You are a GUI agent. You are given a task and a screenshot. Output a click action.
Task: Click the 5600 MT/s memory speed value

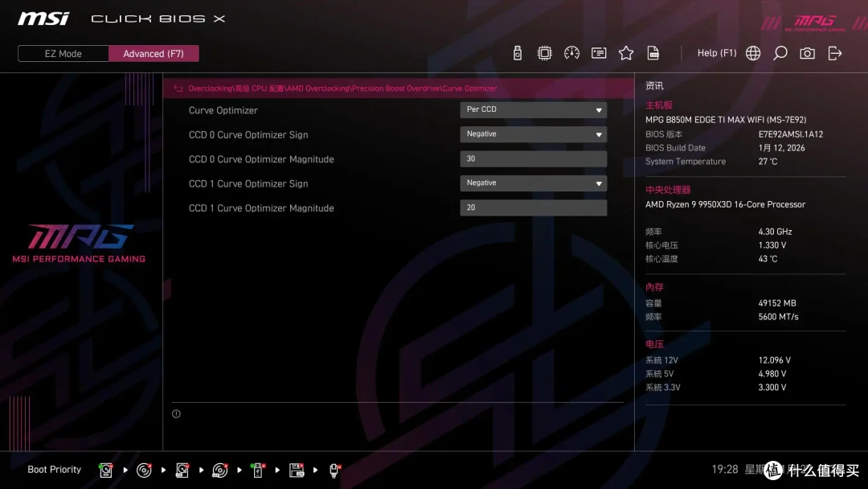click(778, 317)
